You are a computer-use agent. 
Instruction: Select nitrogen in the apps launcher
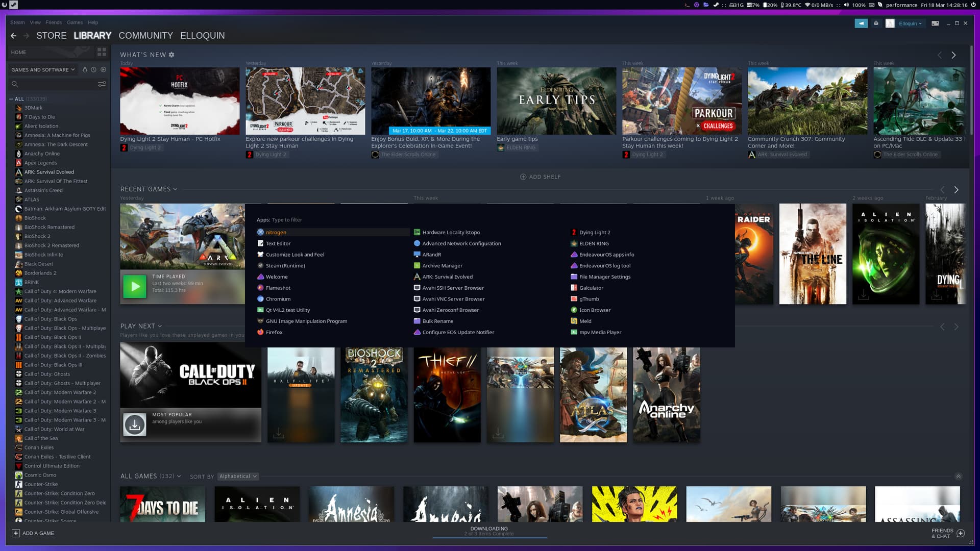coord(333,233)
